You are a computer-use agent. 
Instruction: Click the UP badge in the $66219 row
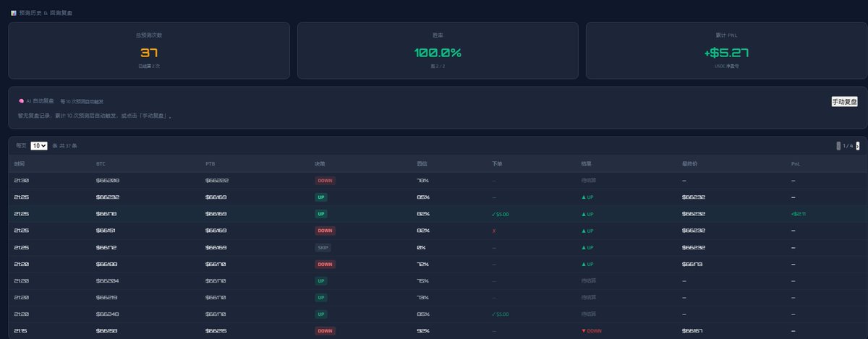click(x=321, y=297)
